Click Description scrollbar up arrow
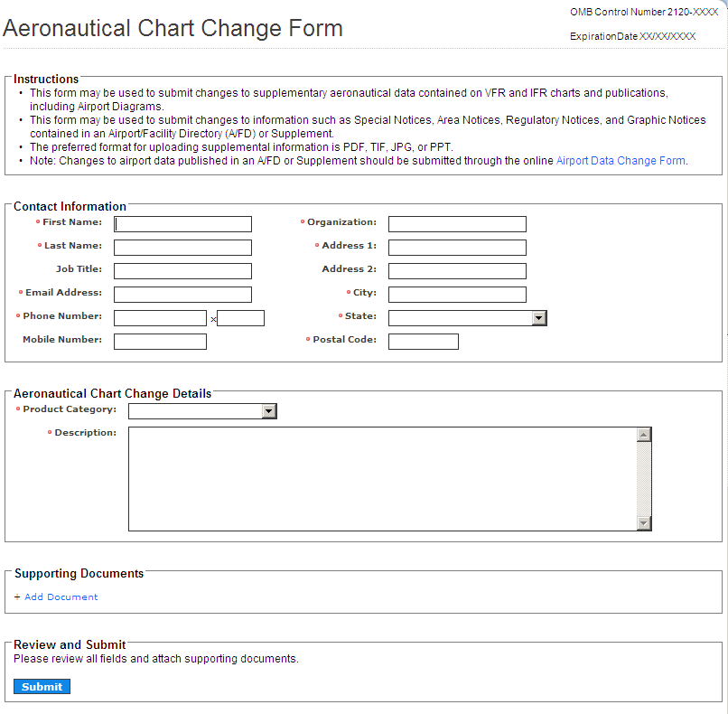This screenshot has height=714, width=728. [644, 435]
